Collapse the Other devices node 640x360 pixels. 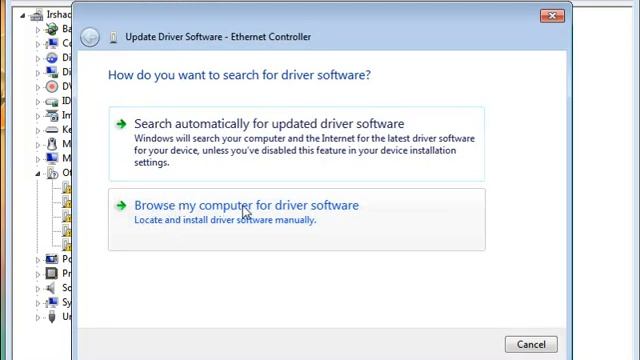tap(38, 173)
